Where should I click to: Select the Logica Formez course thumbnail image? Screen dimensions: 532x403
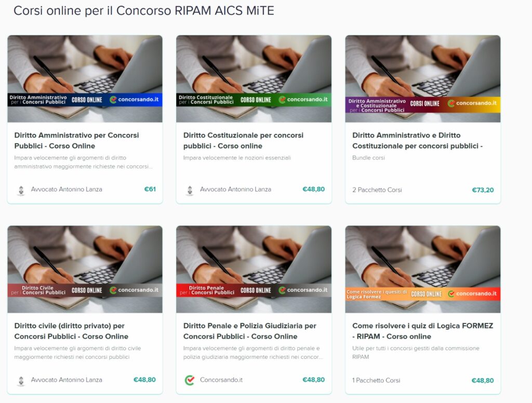(423, 270)
